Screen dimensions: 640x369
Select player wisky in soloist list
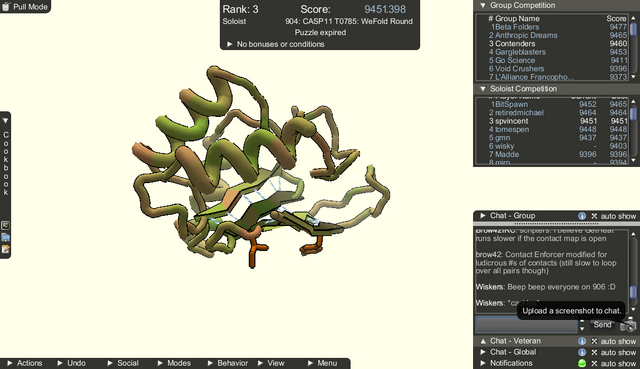[x=558, y=146]
